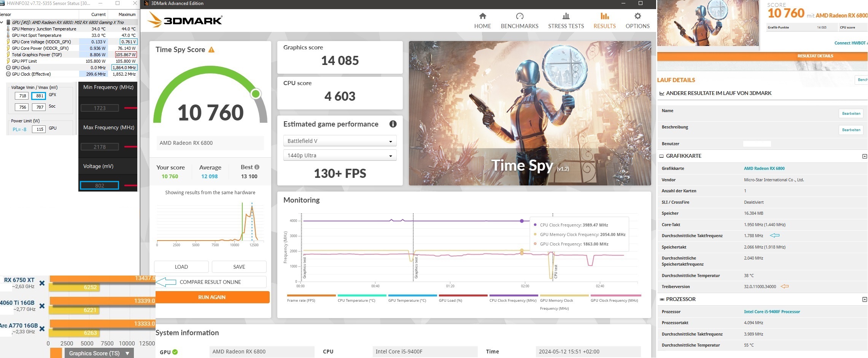Click the Soc Vmin field showing 756
The height and width of the screenshot is (358, 868).
[22, 107]
